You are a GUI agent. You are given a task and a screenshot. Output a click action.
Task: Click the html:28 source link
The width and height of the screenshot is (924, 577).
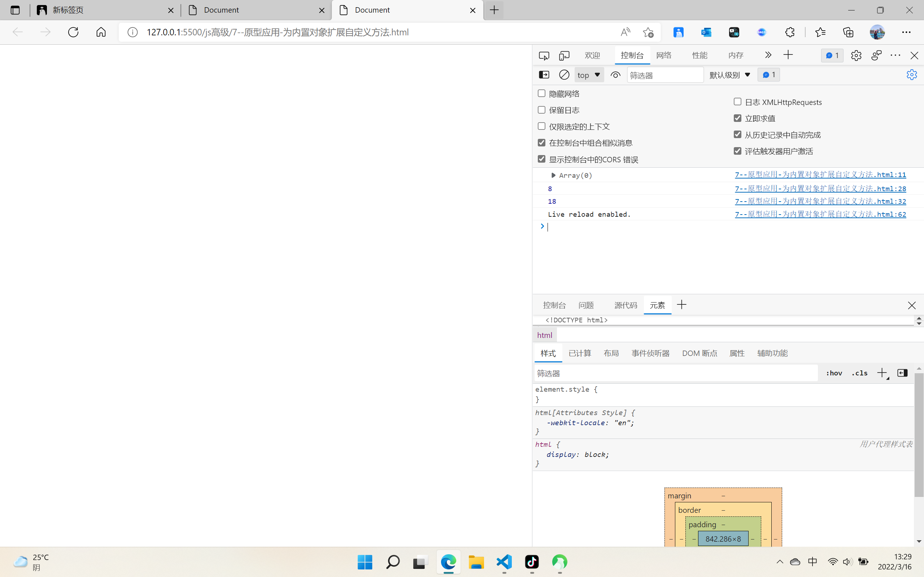820,189
